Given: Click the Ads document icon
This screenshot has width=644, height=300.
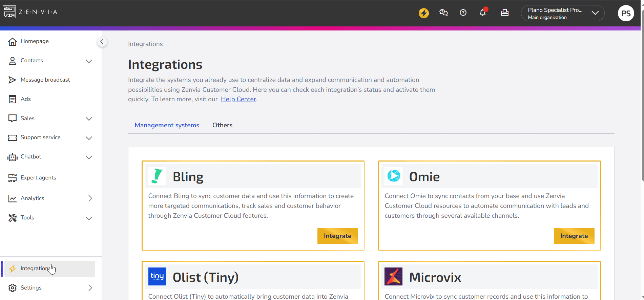Looking at the screenshot, I should pos(13,99).
